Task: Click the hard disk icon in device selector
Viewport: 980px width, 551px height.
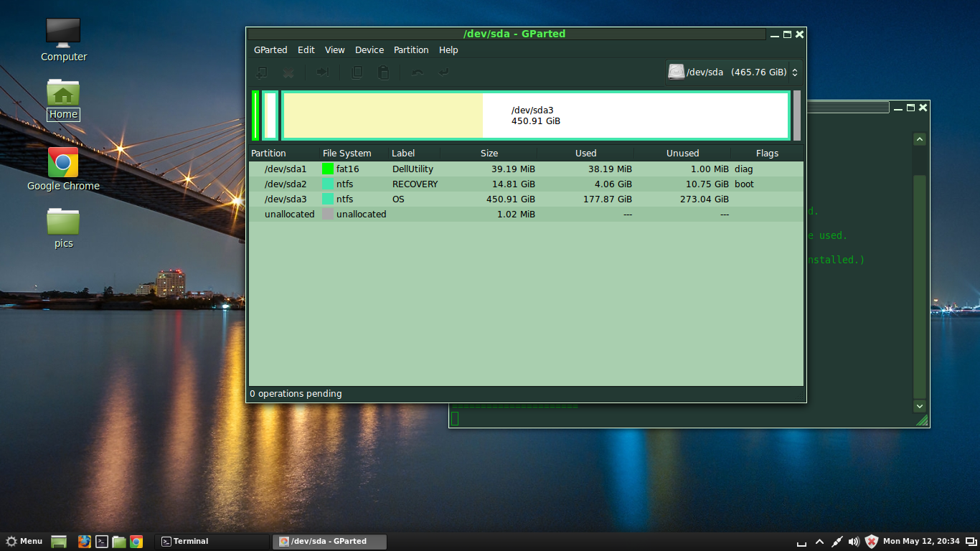Action: [x=677, y=72]
